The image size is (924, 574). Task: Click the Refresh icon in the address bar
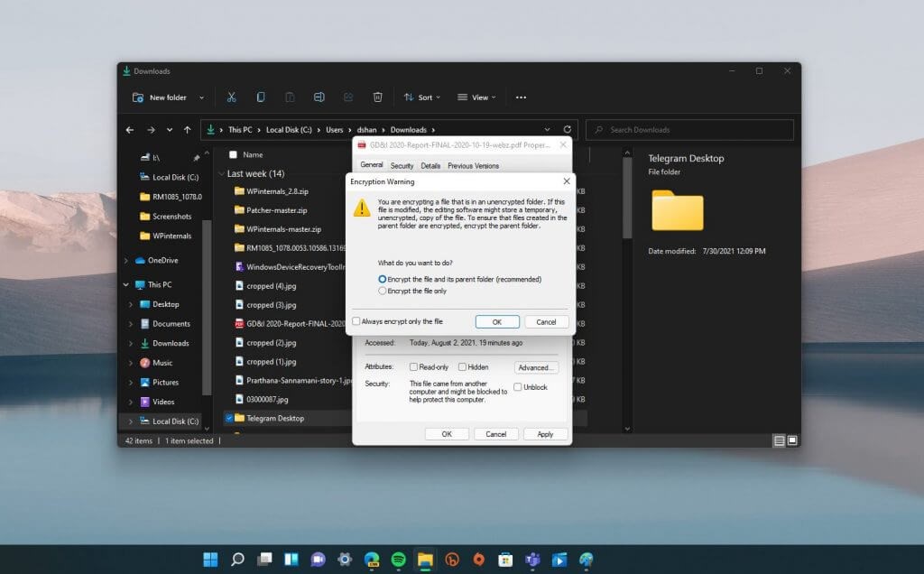pyautogui.click(x=567, y=128)
